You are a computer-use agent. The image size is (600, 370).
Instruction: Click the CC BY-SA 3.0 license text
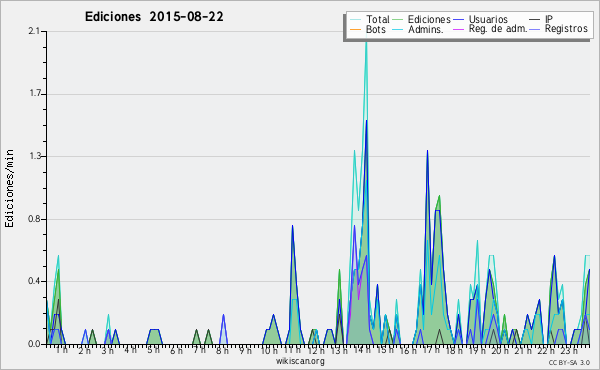569,362
